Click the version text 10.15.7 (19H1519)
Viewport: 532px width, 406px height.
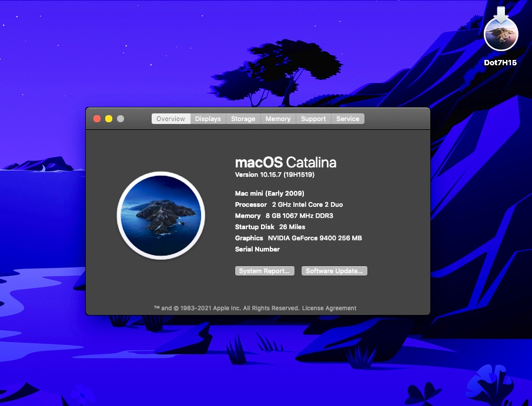(287, 175)
